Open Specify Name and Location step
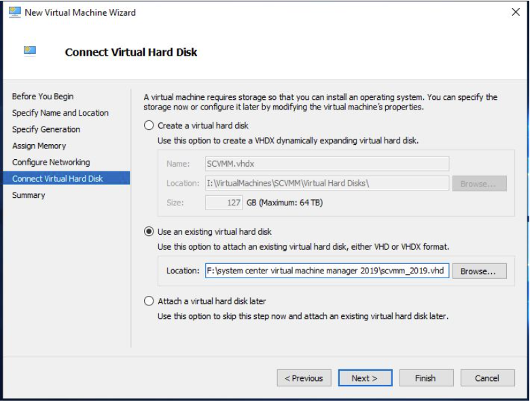This screenshot has width=532, height=402. click(x=60, y=113)
